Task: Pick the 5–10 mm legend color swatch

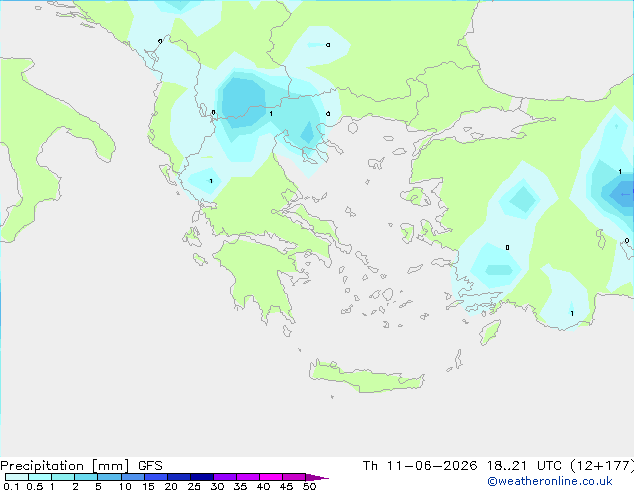Action: point(109,477)
